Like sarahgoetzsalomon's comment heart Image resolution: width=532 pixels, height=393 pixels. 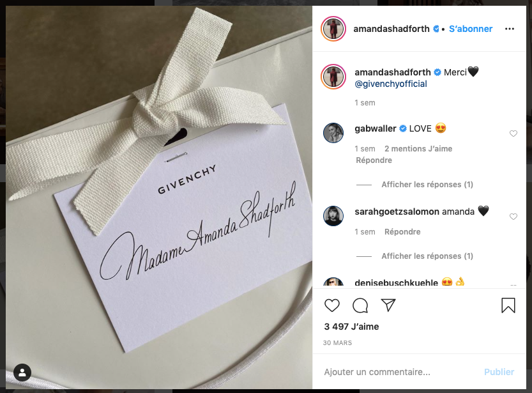[x=513, y=217]
